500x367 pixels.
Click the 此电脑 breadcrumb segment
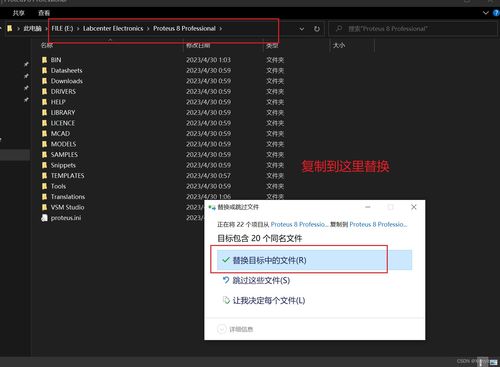[x=32, y=29]
